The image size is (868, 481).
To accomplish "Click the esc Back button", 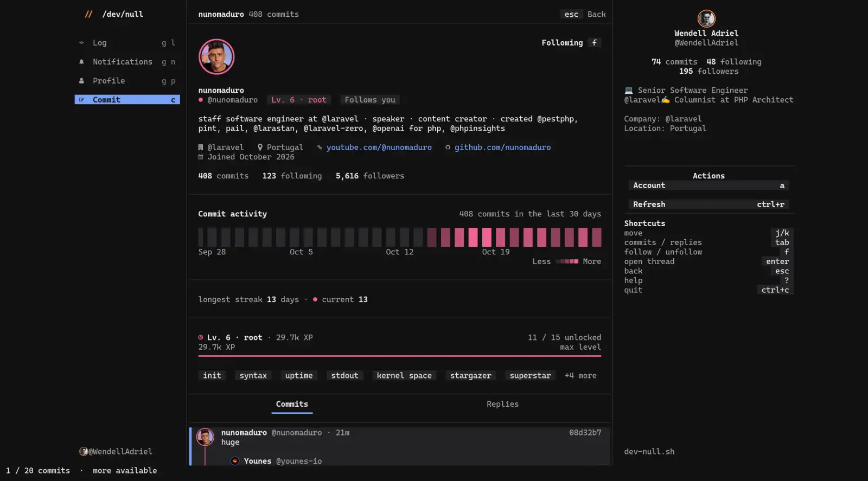I will tap(583, 14).
